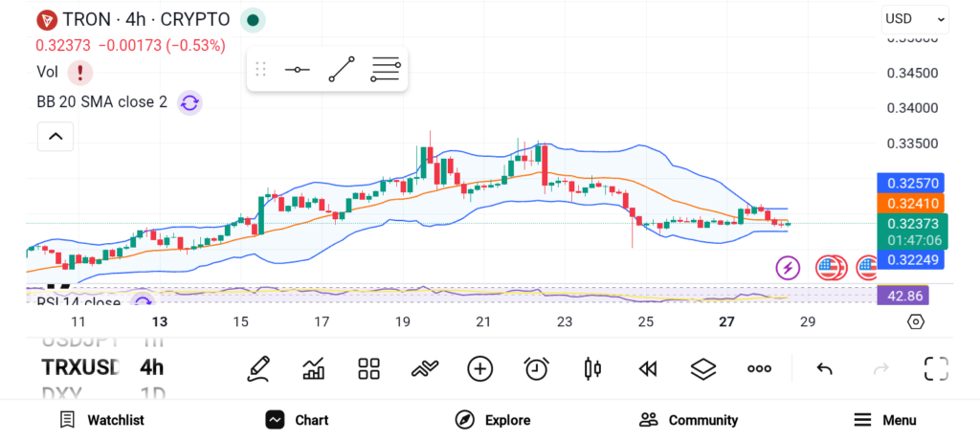This screenshot has height=441, width=980.
Task: Open the three-dots more options menu
Action: coord(759,368)
